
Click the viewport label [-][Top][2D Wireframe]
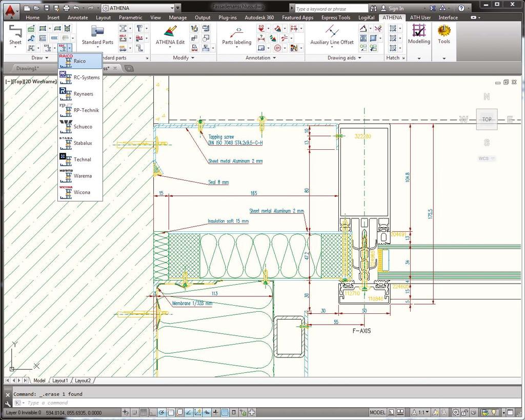[x=31, y=82]
